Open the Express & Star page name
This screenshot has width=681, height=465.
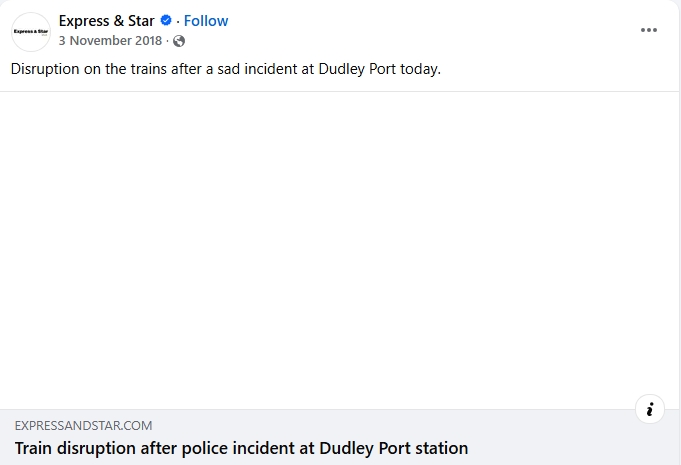click(x=106, y=21)
